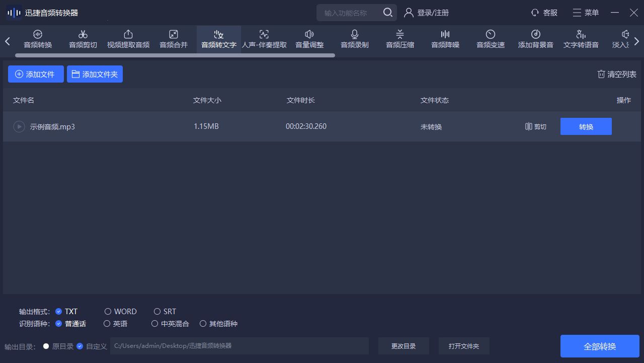Clear the list with 清空列表
The height and width of the screenshot is (363, 644).
click(x=617, y=74)
